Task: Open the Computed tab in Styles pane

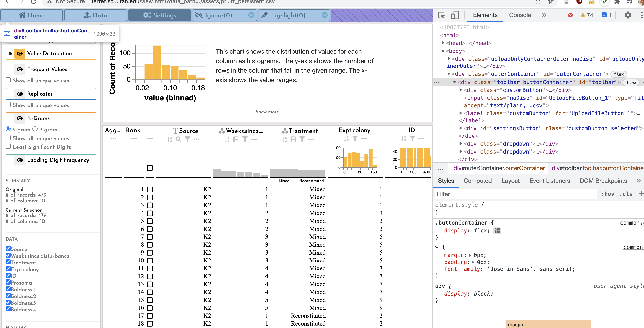Action: [478, 181]
